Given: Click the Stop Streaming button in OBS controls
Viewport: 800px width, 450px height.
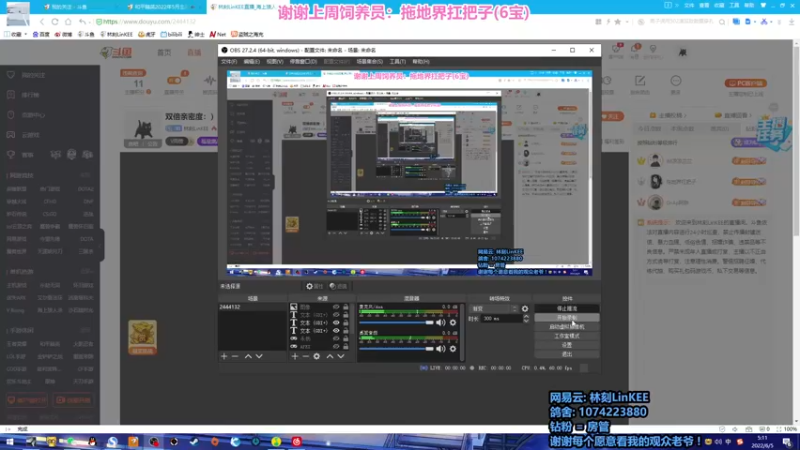Looking at the screenshot, I should (x=567, y=309).
